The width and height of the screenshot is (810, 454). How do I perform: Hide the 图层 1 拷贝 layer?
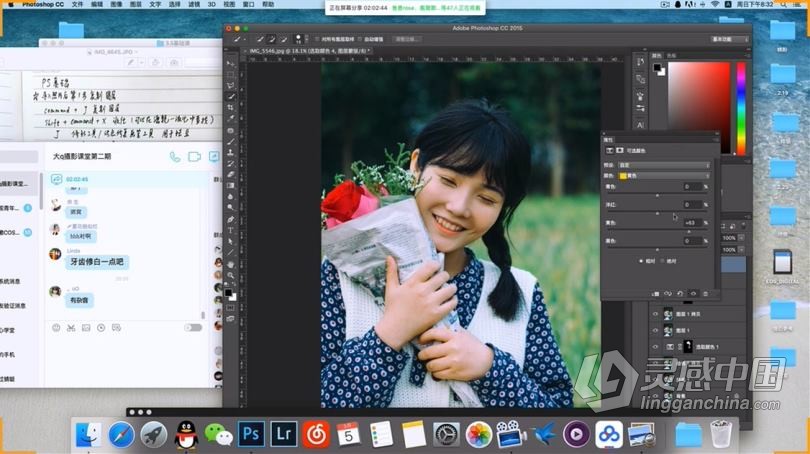[x=656, y=314]
